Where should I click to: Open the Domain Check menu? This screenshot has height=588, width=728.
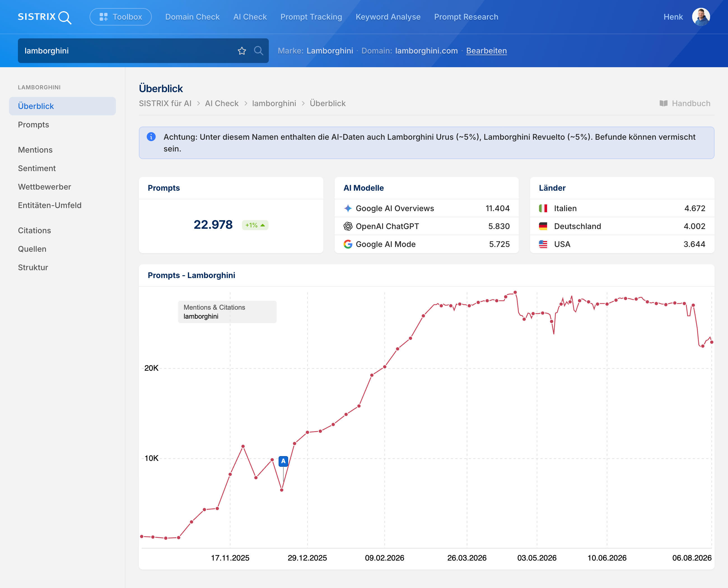[x=192, y=17]
